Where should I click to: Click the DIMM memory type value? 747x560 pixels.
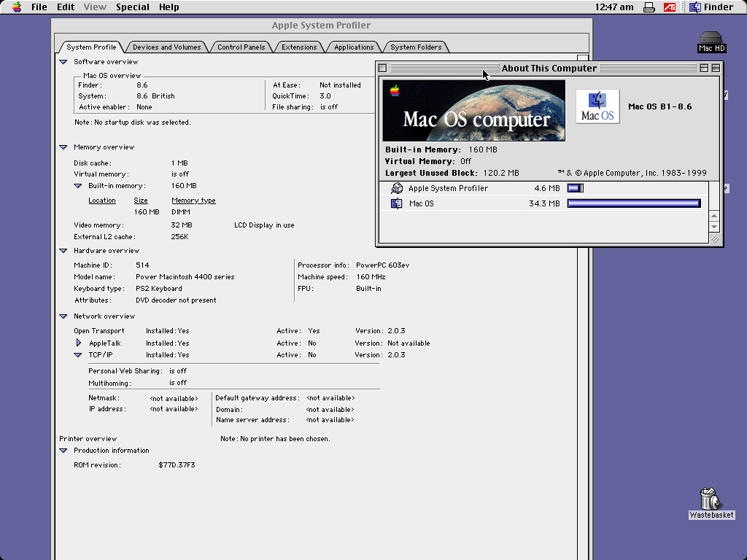pos(181,212)
